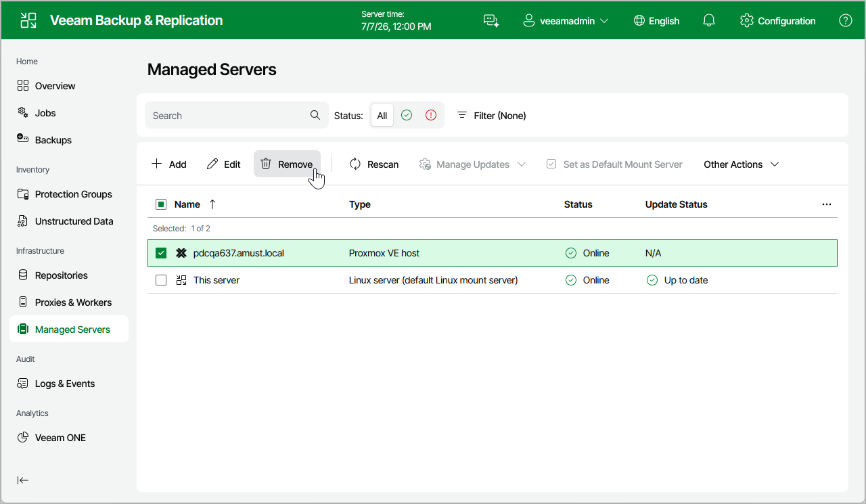Click the Proxmox X icon of pdcqa637
The height and width of the screenshot is (504, 866).
click(x=181, y=253)
